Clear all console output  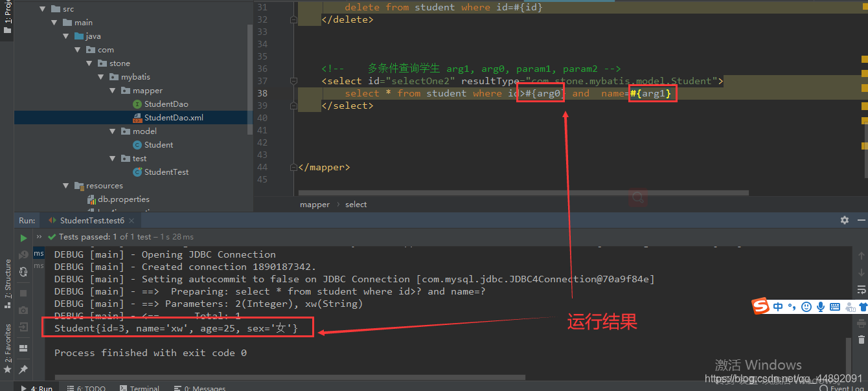click(x=862, y=340)
